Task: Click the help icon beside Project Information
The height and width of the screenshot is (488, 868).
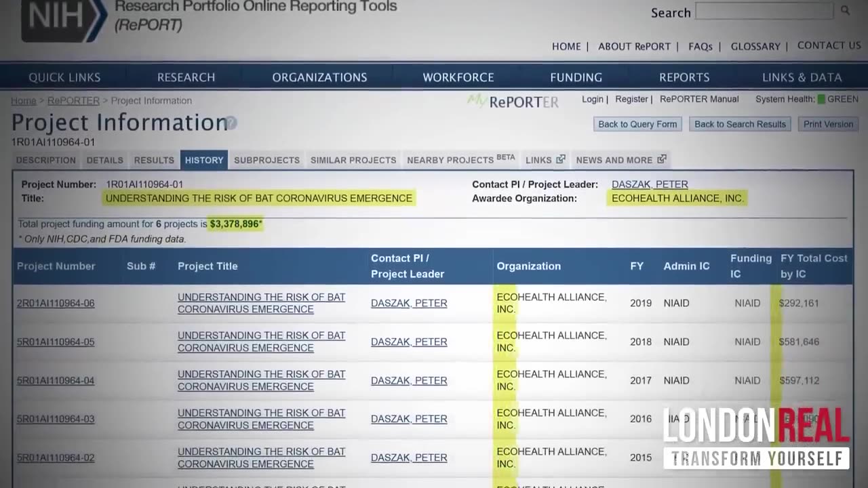Action: pos(231,123)
